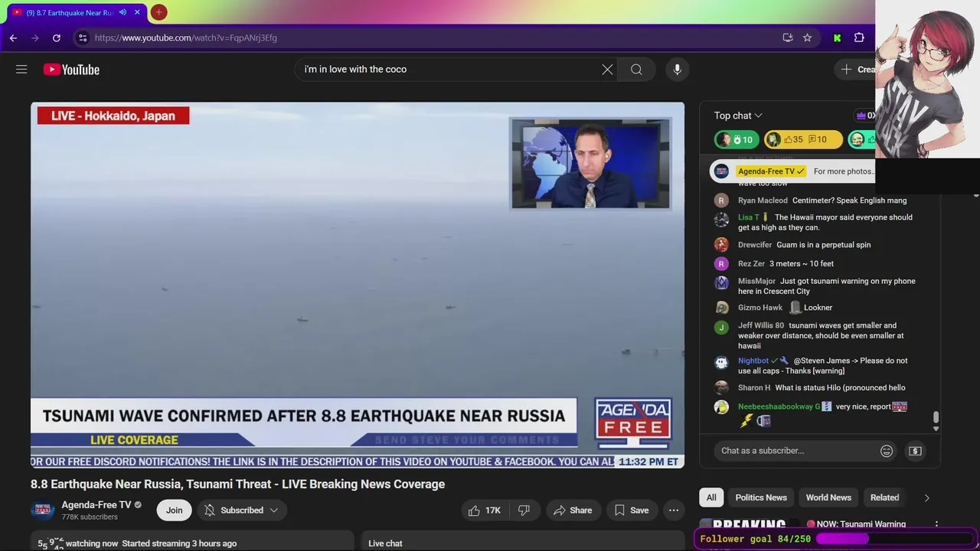
Task: Click the live chat scrollbar
Action: (936, 419)
